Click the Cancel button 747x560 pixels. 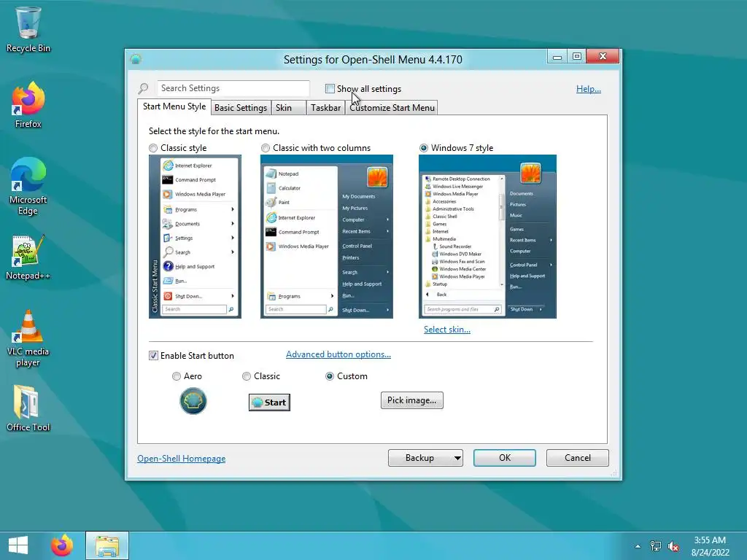click(578, 458)
